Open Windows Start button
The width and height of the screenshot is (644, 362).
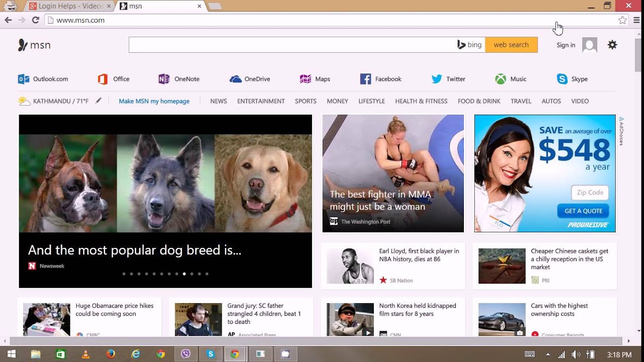coord(11,354)
